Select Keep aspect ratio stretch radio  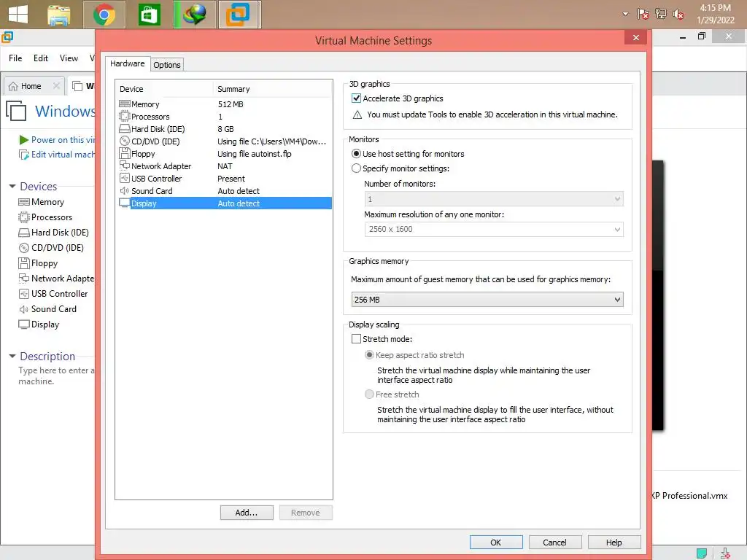coord(369,355)
